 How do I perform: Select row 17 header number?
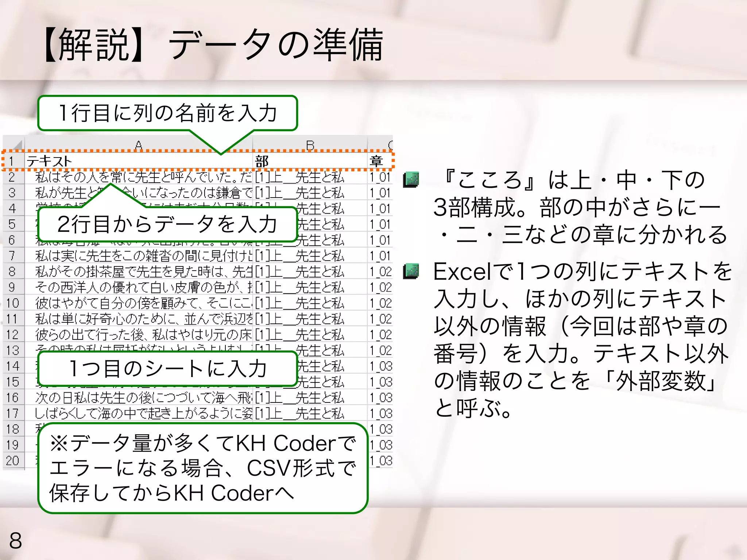pos(12,413)
